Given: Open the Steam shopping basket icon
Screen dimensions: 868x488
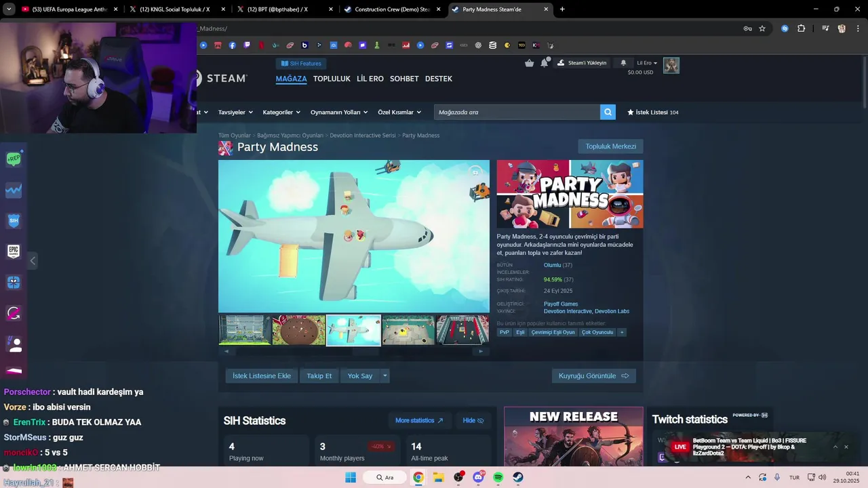Looking at the screenshot, I should [530, 63].
